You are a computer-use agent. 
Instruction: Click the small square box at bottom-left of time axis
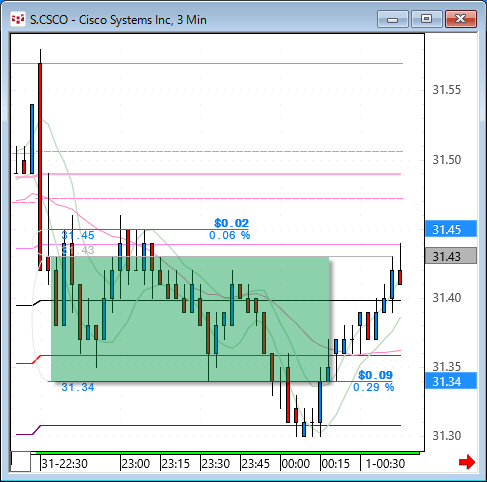(x=20, y=462)
